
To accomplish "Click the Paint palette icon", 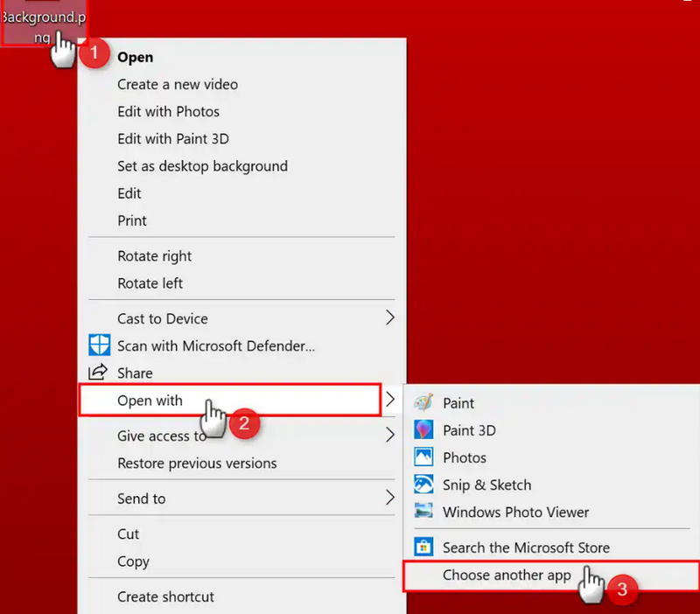I will tap(423, 402).
